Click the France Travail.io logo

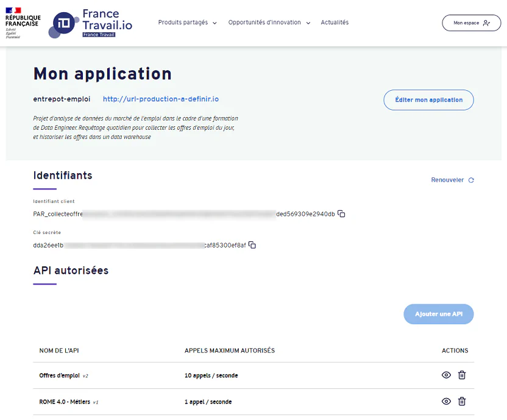(x=90, y=23)
